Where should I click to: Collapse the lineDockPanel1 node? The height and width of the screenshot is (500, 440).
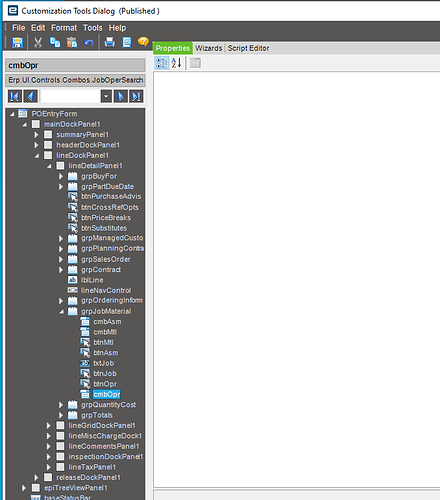[x=37, y=156]
